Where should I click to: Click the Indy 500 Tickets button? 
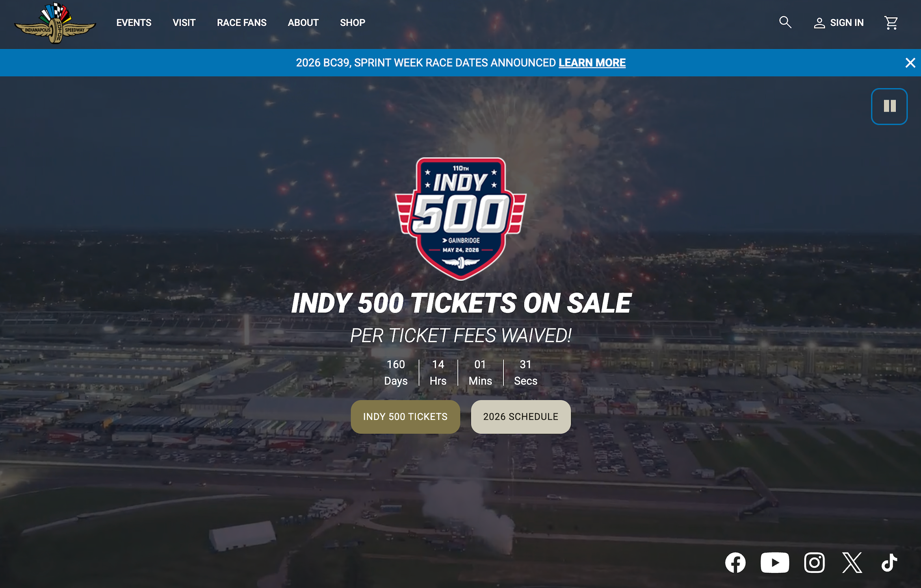pos(405,417)
